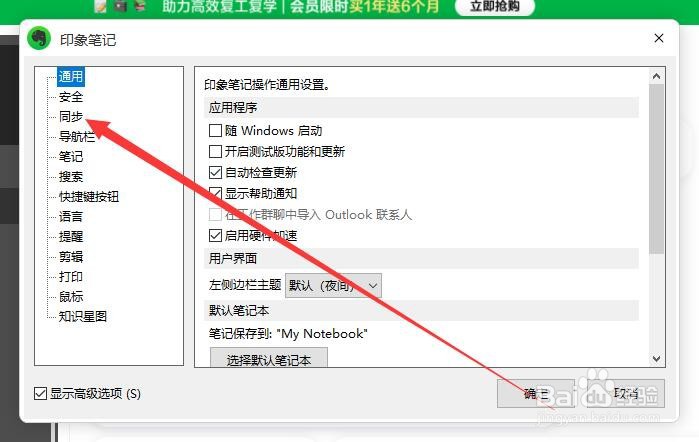This screenshot has width=699, height=442.
Task: Open the 搜索 settings category
Action: (x=70, y=177)
